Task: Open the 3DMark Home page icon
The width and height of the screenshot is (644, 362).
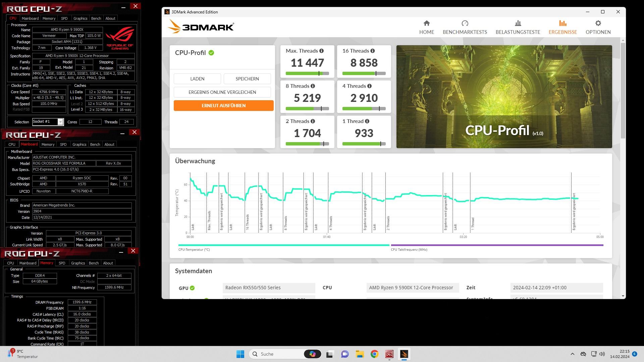Action: (x=427, y=23)
